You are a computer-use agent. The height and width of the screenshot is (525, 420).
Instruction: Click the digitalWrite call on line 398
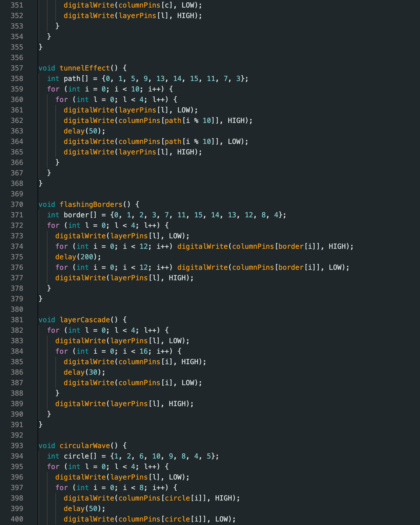[x=152, y=498]
